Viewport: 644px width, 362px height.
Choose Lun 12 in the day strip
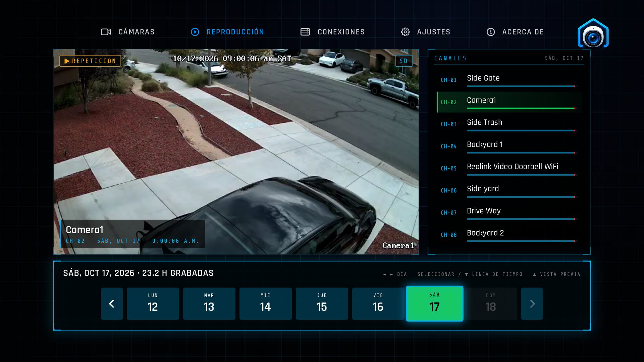coord(153,304)
